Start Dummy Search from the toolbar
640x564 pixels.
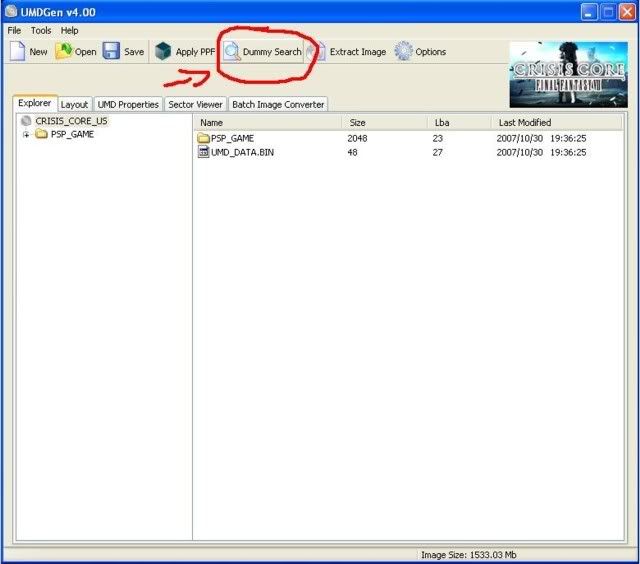click(x=232, y=52)
